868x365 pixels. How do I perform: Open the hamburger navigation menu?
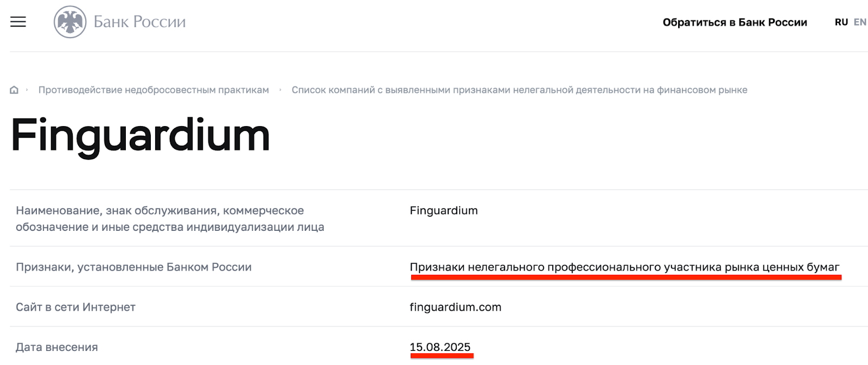(18, 22)
